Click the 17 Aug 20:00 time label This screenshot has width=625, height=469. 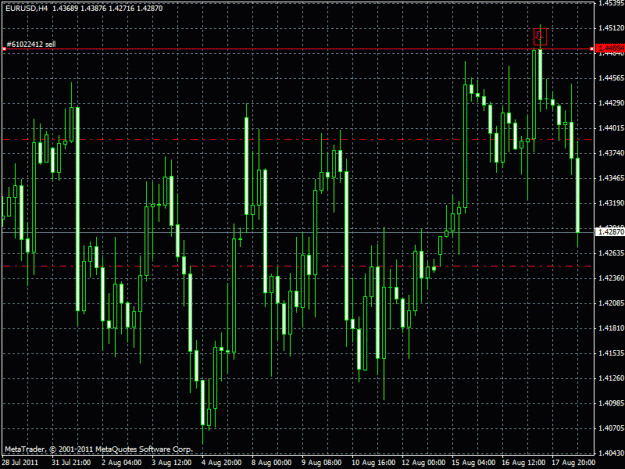573,463
